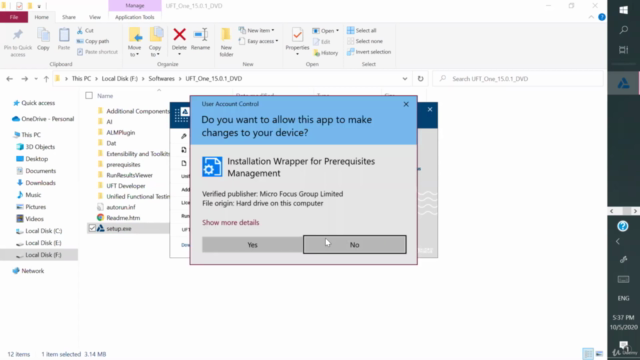The height and width of the screenshot is (360, 640).
Task: Switch to Application Tools tab
Action: (x=135, y=17)
